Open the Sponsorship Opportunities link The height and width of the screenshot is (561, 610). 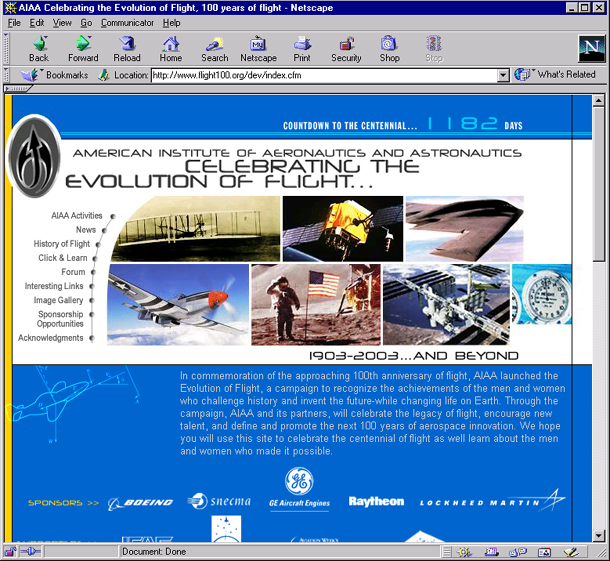coord(60,319)
